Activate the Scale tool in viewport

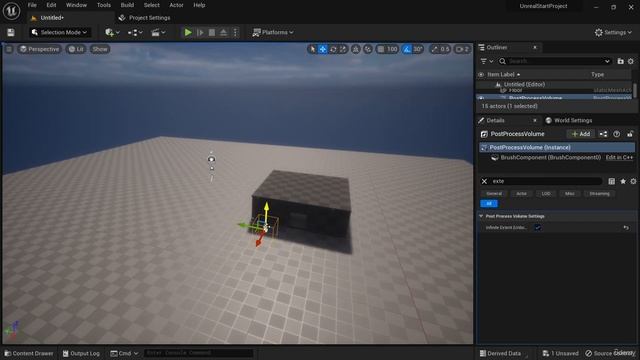tap(343, 49)
